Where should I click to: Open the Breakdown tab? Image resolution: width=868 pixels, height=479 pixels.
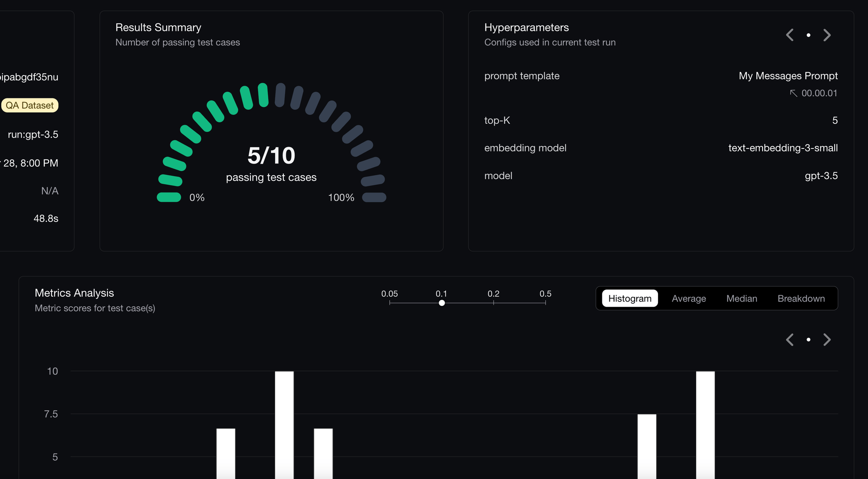coord(801,299)
